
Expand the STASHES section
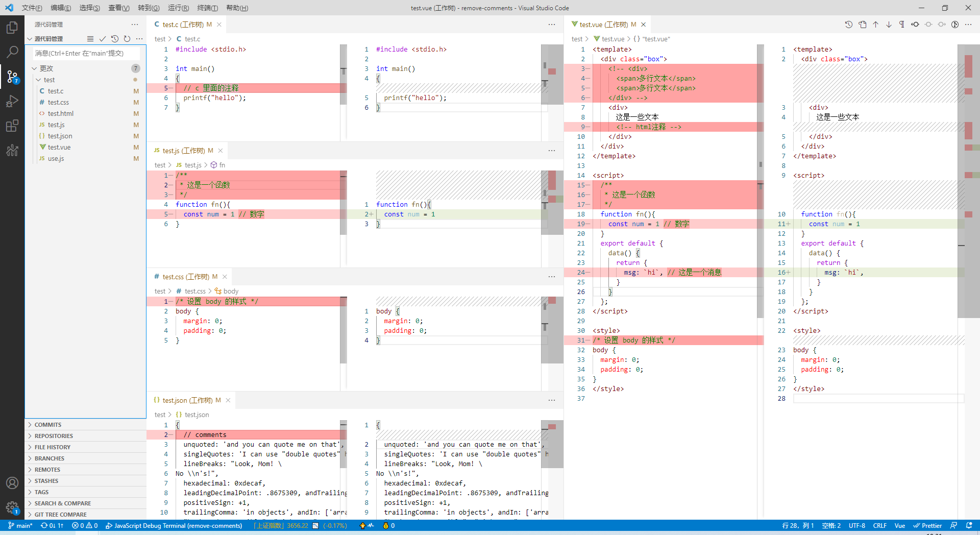pos(85,481)
